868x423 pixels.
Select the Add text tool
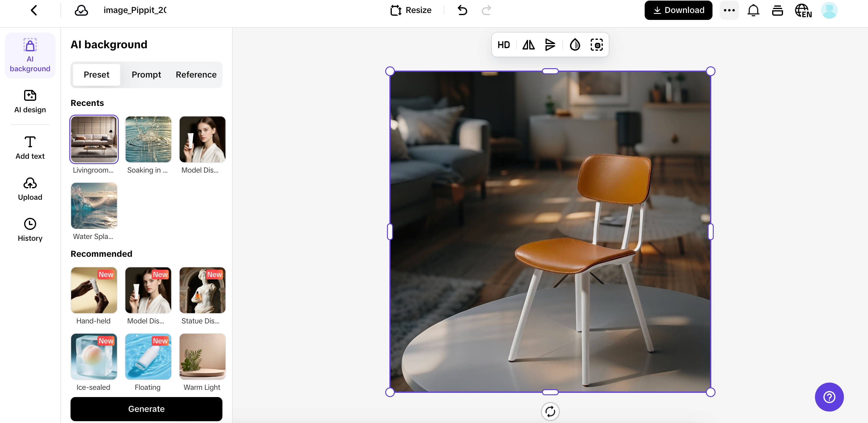(30, 147)
